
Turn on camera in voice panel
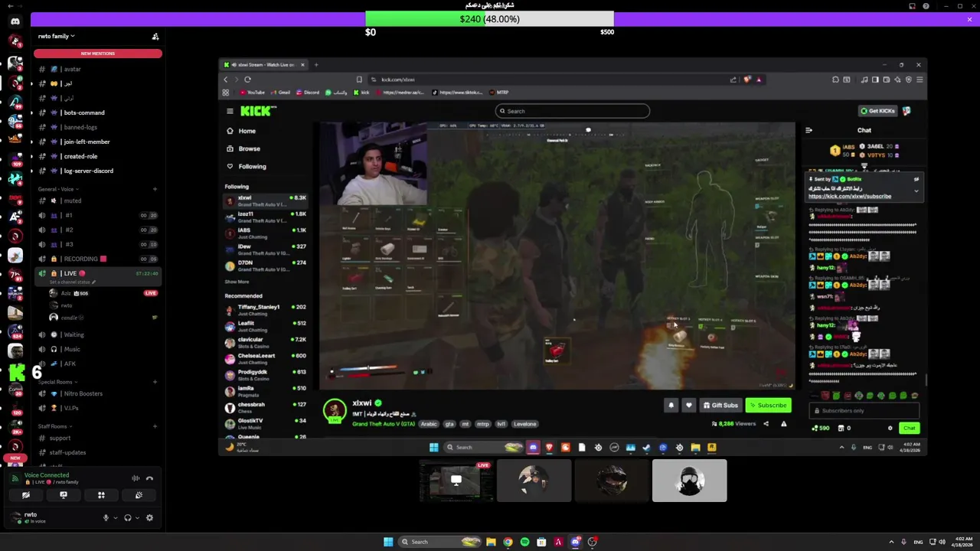(26, 495)
